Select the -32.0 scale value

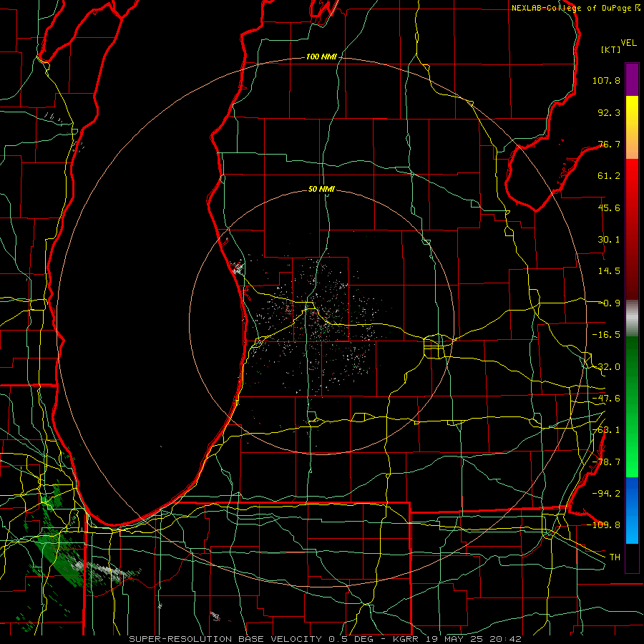[606, 367]
